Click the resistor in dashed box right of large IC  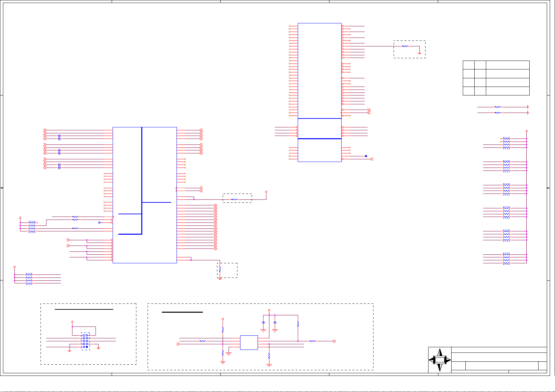click(x=234, y=199)
